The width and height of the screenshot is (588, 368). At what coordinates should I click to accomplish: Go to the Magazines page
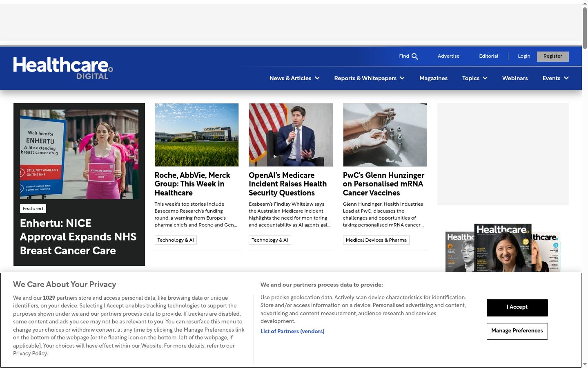[434, 78]
